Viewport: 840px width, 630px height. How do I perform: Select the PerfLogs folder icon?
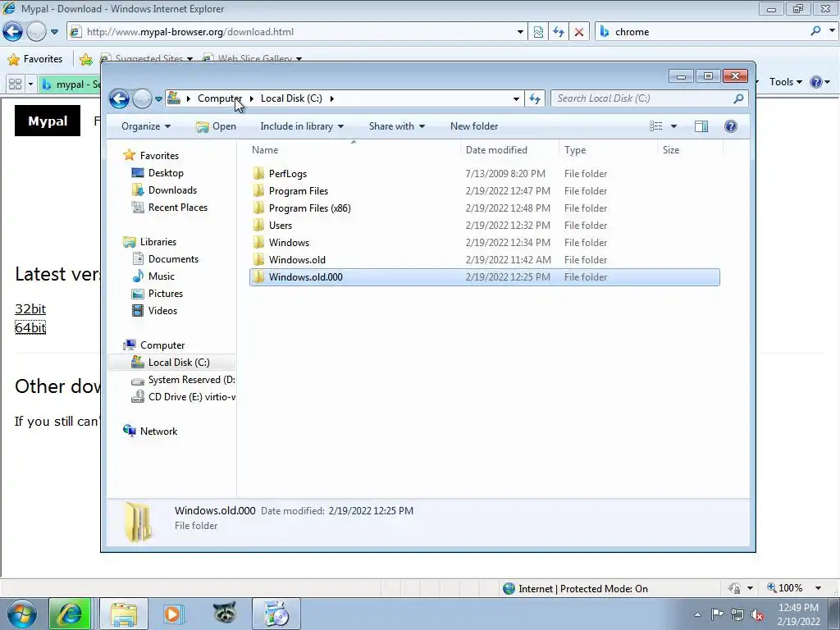[258, 174]
